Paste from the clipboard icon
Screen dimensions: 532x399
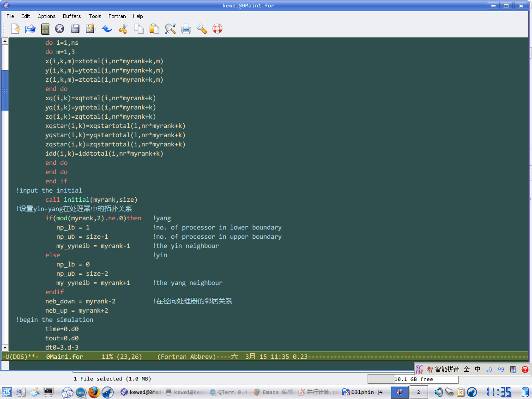tap(154, 29)
